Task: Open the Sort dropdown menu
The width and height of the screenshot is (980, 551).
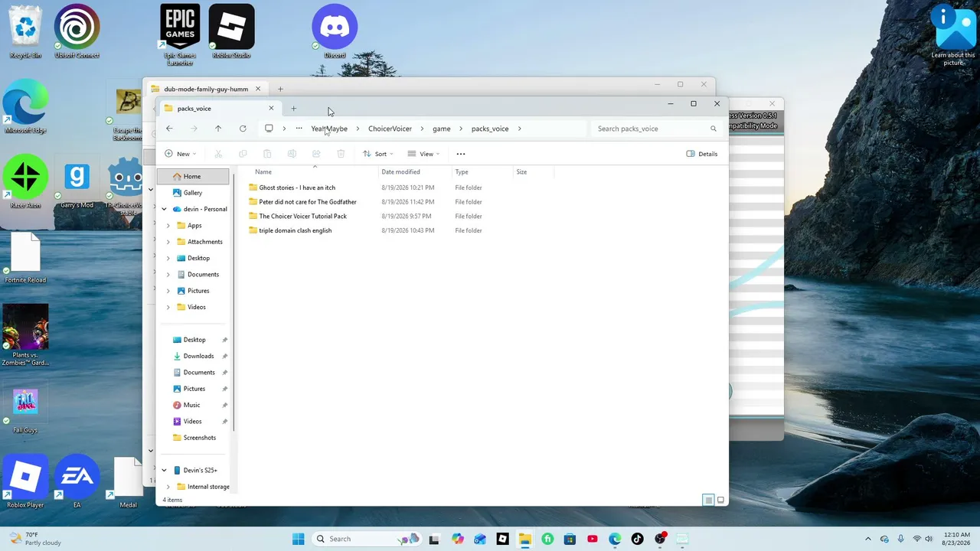Action: pos(377,154)
